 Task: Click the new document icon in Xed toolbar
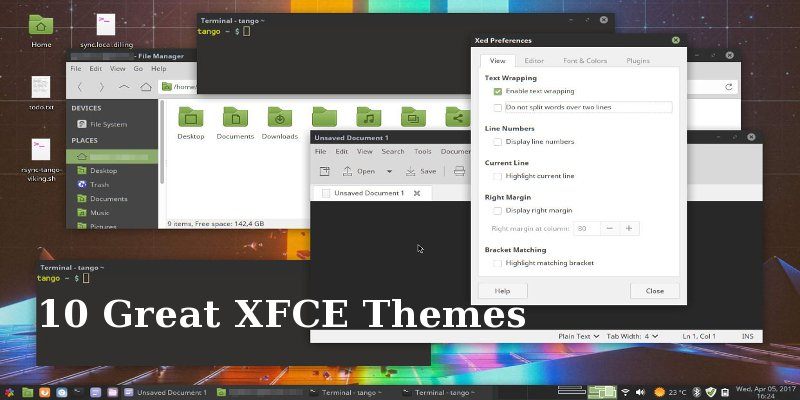pos(324,171)
